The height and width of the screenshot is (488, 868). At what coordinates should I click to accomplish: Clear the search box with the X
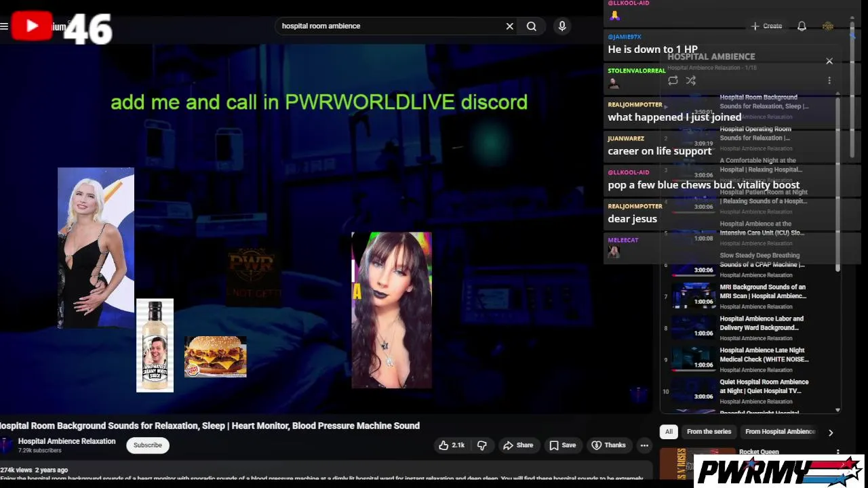[510, 26]
